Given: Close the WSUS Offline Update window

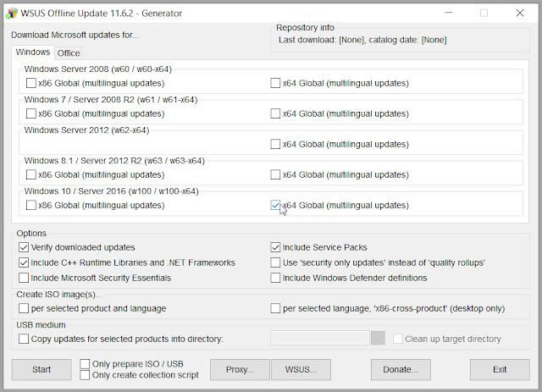Looking at the screenshot, I should (520, 13).
